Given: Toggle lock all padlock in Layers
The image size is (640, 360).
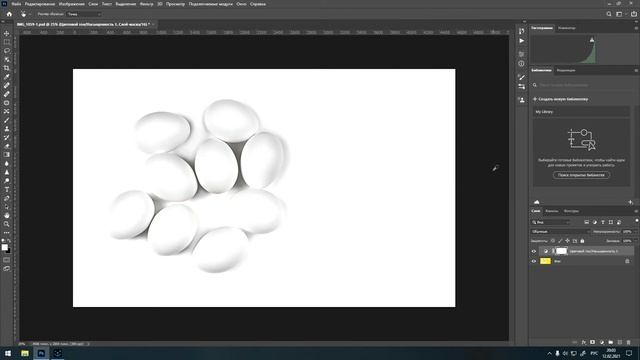Looking at the screenshot, I should click(x=582, y=241).
